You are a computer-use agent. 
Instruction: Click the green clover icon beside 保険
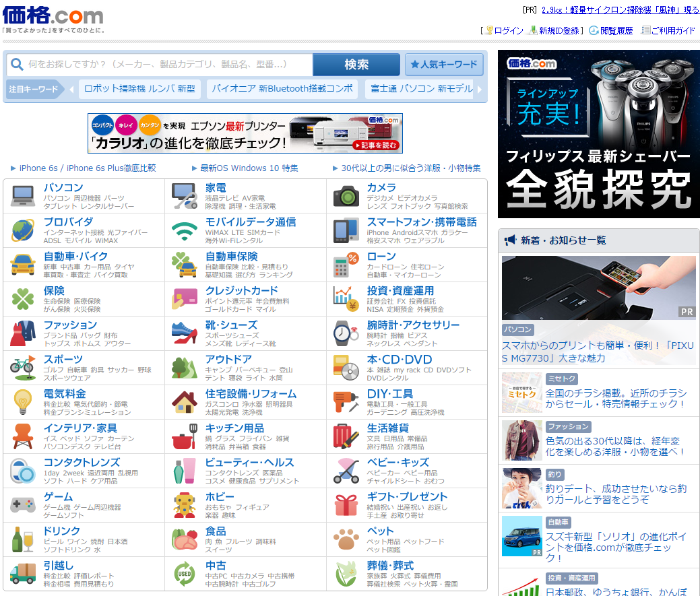coord(23,299)
